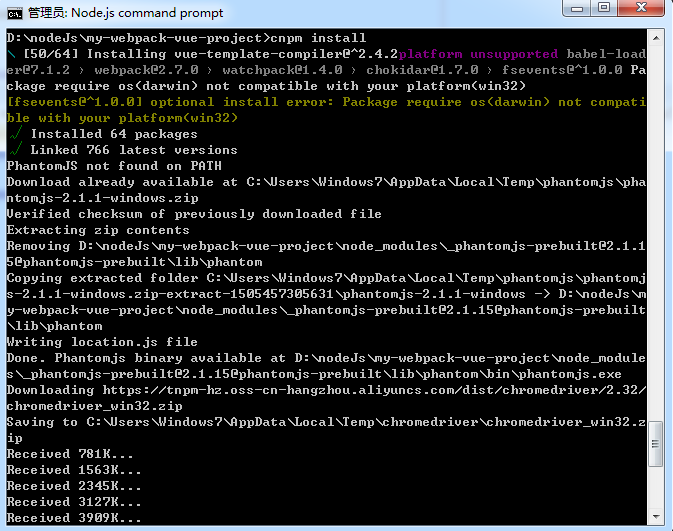Click the 'Extracting zip contents' line
Viewport: 673px width, 531px height.
pyautogui.click(x=98, y=230)
